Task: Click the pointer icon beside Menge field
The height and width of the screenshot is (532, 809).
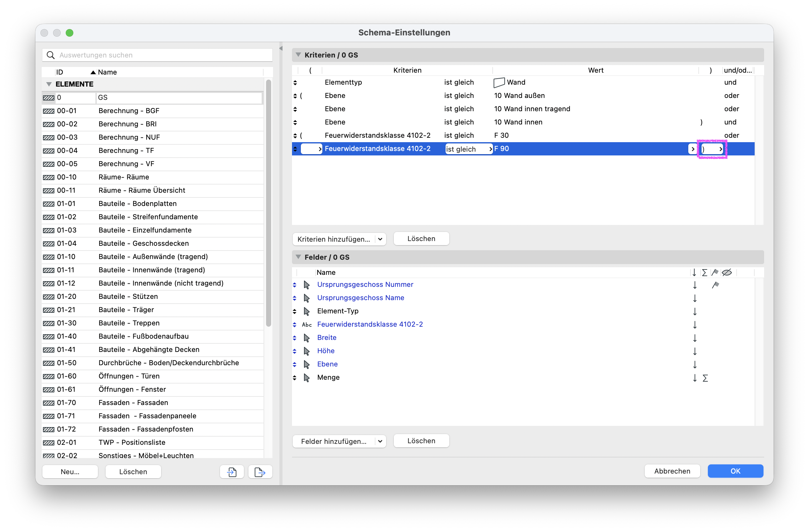Action: tap(307, 378)
